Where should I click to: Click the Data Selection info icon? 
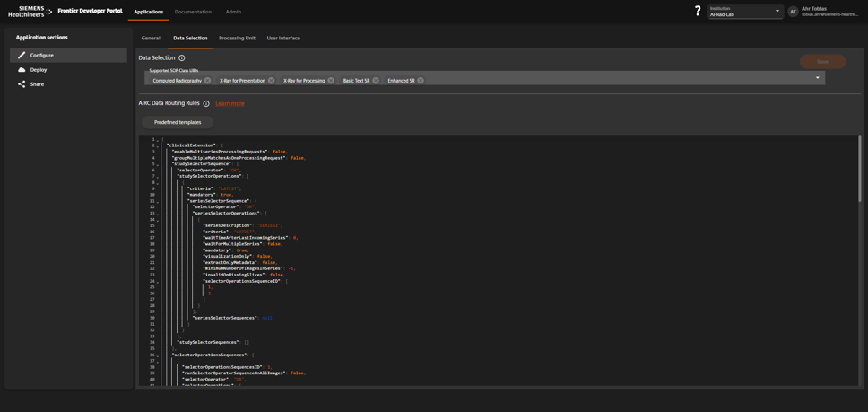pyautogui.click(x=182, y=58)
